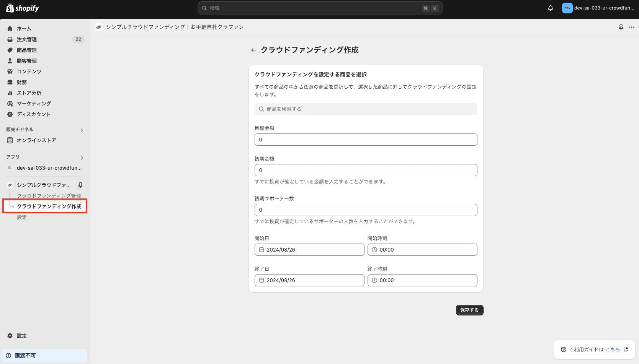639x364 pixels.
Task: Open the 開始時刻 time picker clock
Action: pyautogui.click(x=374, y=249)
